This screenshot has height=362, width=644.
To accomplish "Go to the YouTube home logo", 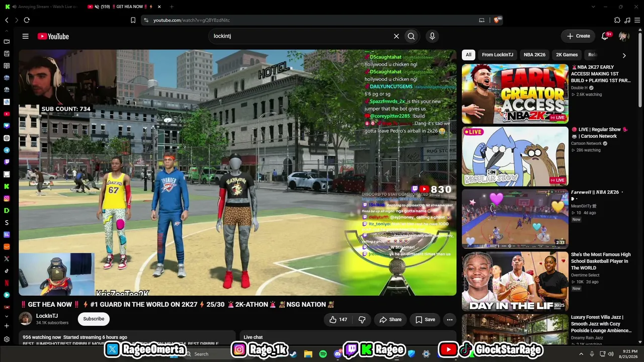I will (53, 36).
